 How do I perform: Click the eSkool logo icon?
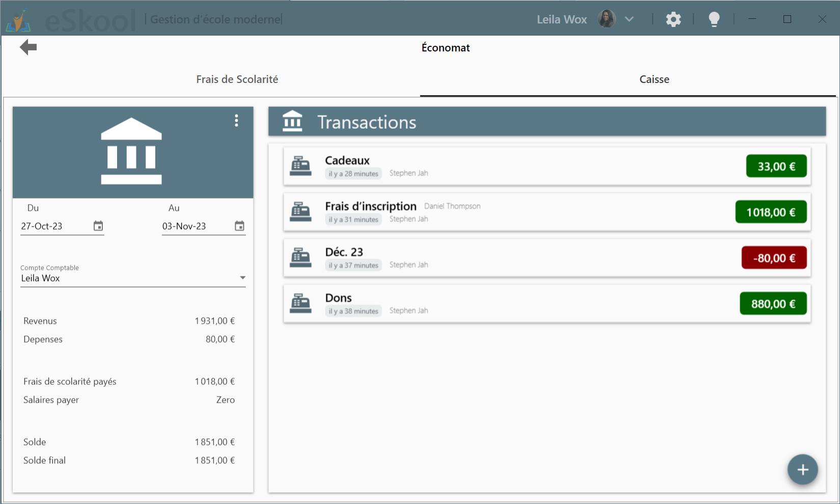(x=19, y=20)
